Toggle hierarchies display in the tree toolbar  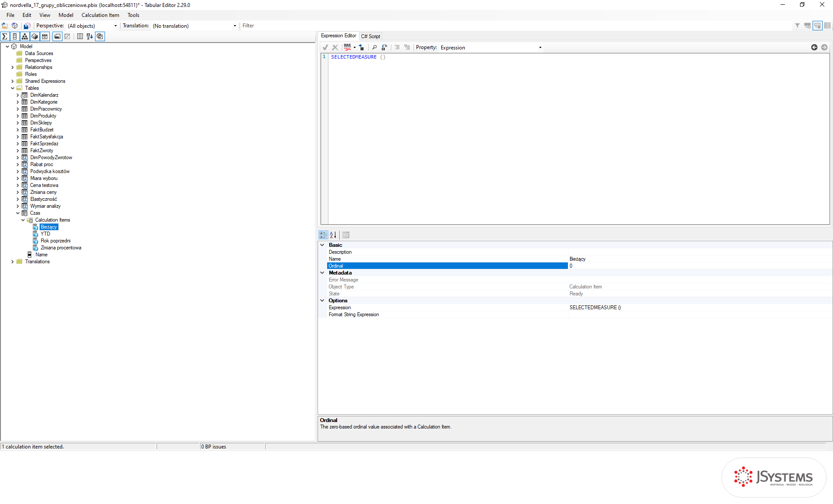click(25, 36)
